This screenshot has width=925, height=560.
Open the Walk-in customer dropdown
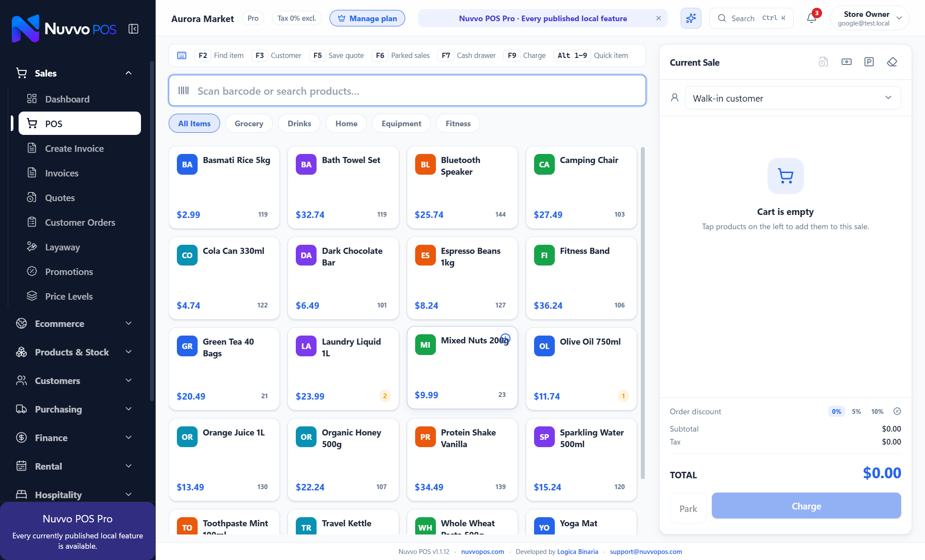[x=793, y=98]
